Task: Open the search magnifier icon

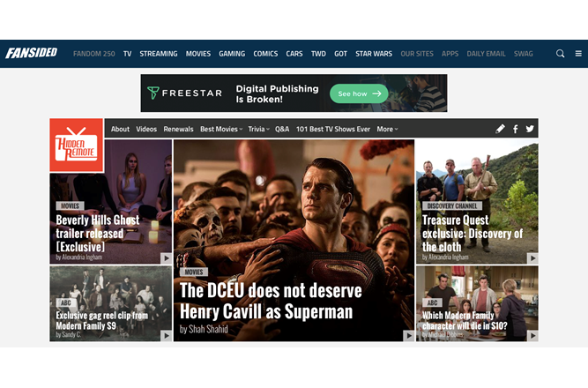Action: coord(561,54)
